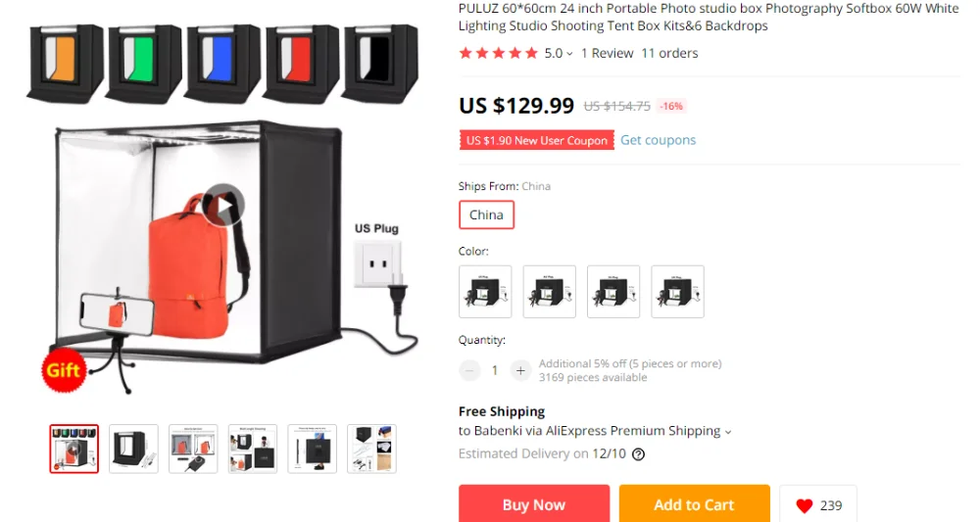This screenshot has height=522, width=980.
Task: Click the Add to Cart button
Action: pyautogui.click(x=695, y=504)
